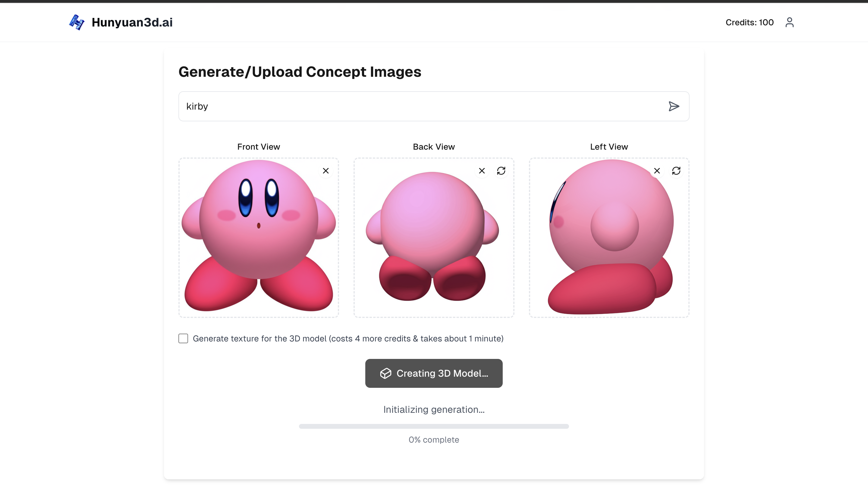Click the Generate/Upload Concept Images heading
The image size is (868, 492).
300,72
